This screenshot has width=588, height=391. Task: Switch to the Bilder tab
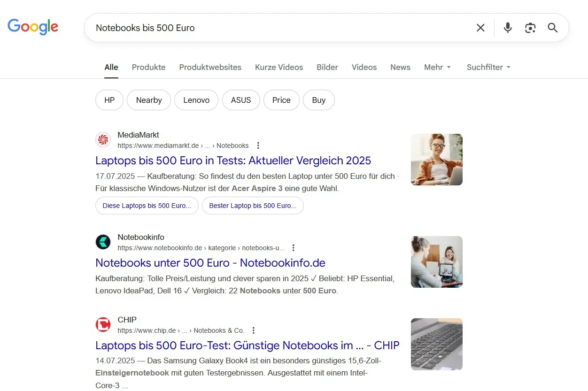327,67
